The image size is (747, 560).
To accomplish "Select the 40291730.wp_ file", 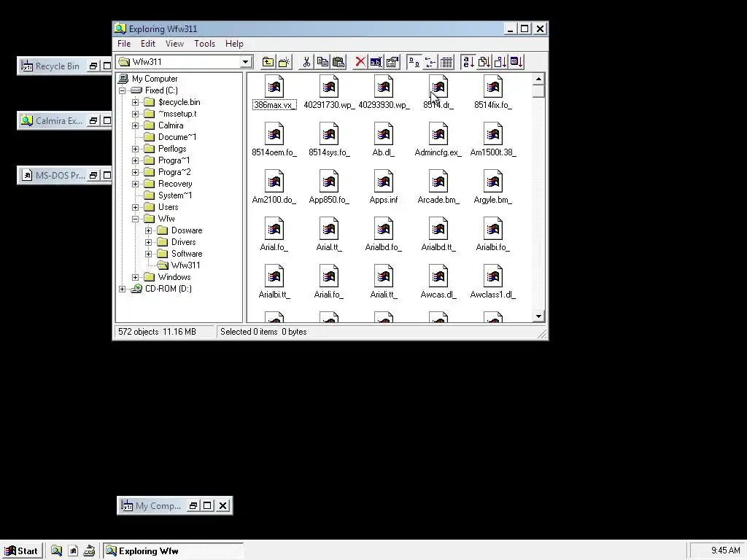I will pyautogui.click(x=329, y=93).
